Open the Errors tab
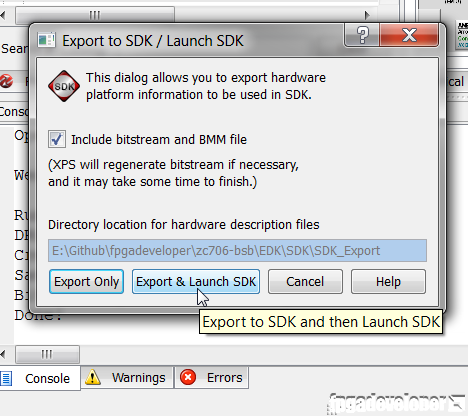This screenshot has width=468, height=416. coord(211,378)
